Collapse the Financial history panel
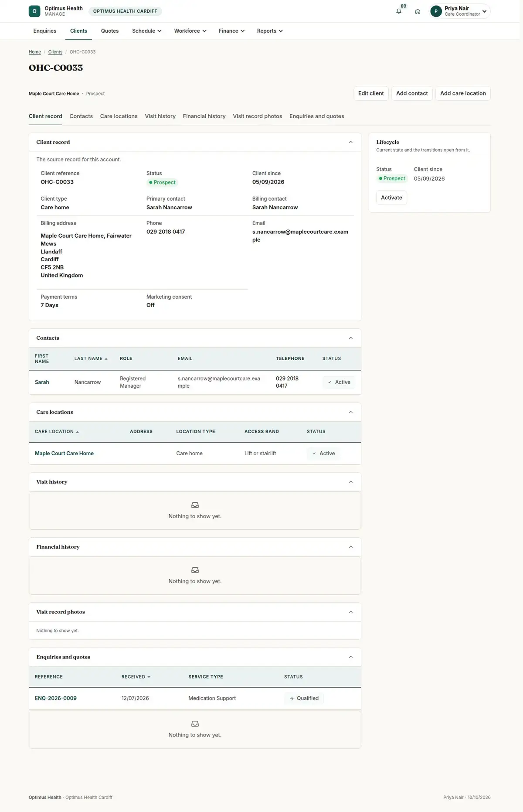 click(x=351, y=547)
